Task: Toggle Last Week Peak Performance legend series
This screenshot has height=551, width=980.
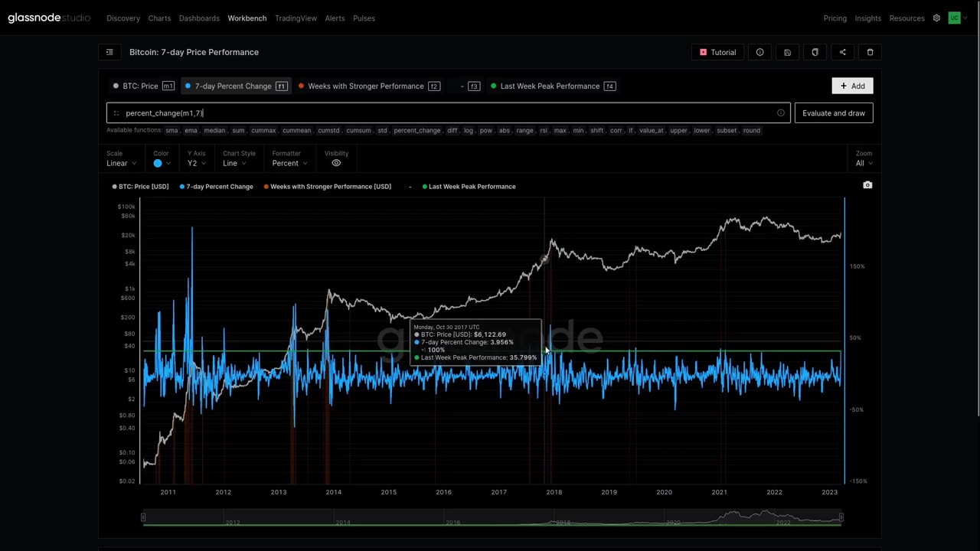Action: [469, 187]
